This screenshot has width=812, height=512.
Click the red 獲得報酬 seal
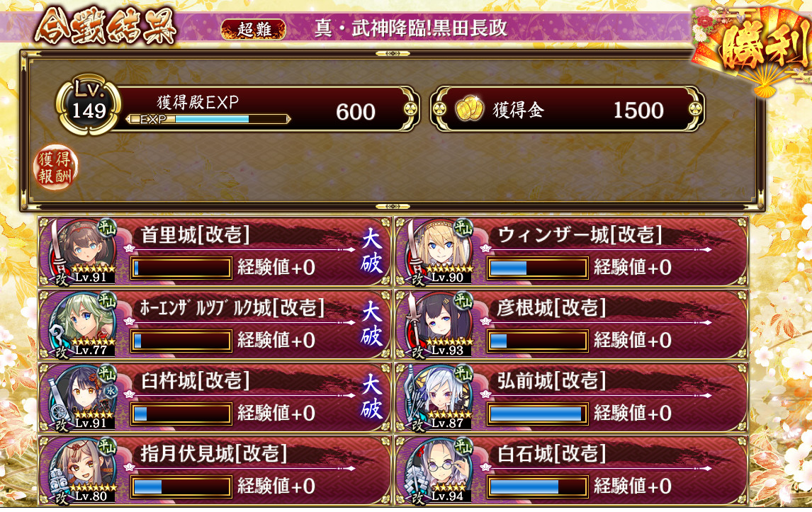click(56, 167)
